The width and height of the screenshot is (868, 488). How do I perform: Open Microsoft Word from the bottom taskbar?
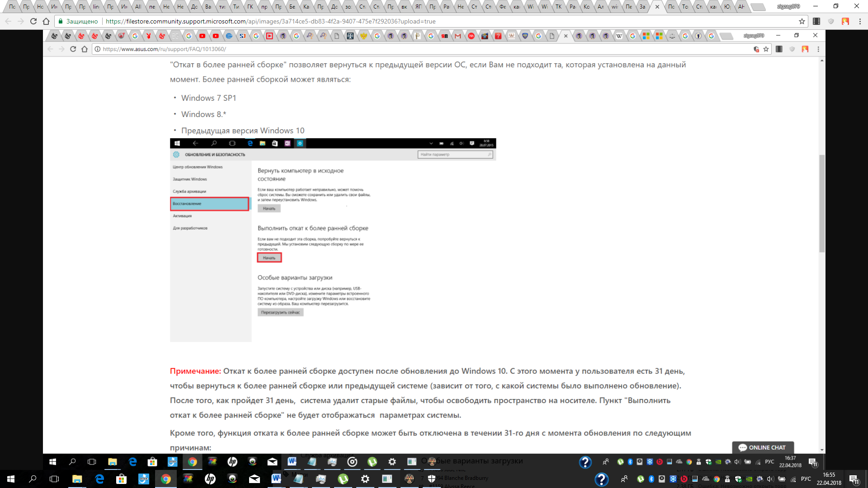point(277,479)
